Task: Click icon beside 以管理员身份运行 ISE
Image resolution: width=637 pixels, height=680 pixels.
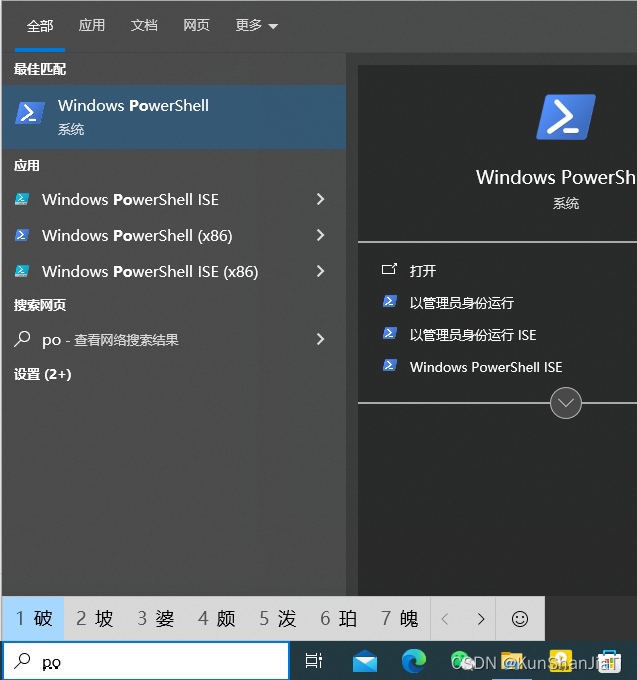Action: (389, 333)
